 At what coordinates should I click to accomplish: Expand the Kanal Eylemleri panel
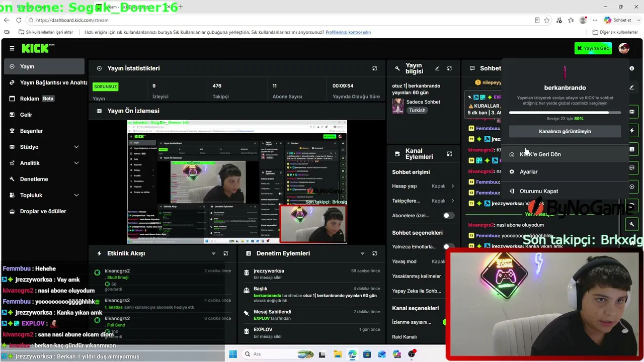point(449,154)
